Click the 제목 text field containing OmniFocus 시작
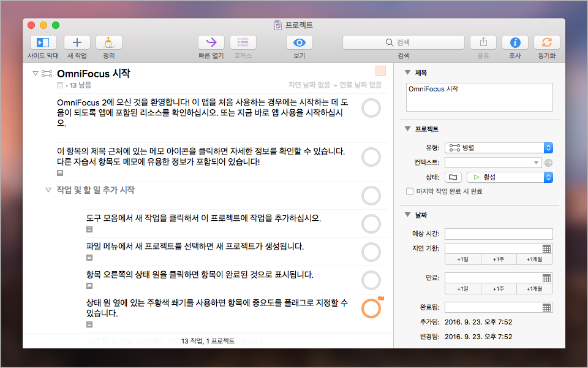Viewport: 588px width, 368px height. coord(479,98)
